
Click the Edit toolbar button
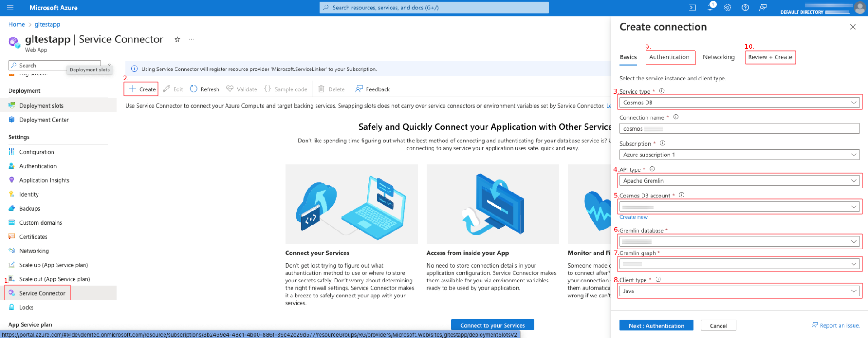click(173, 89)
